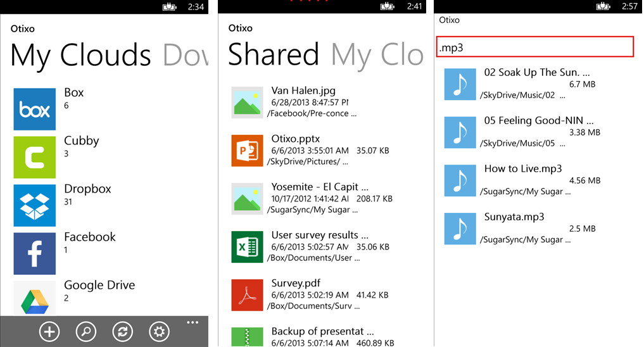Click the .mp3 search input field

tap(534, 47)
